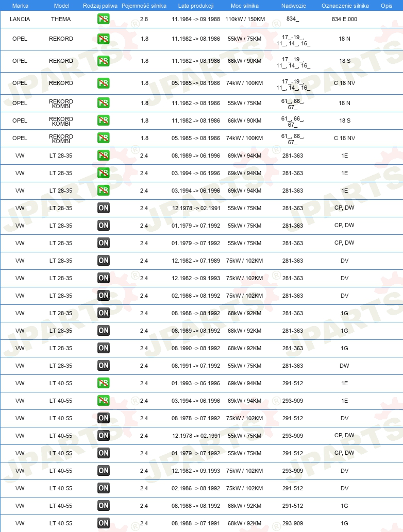
Task: Click diesel ON icon for LT 28-35 12.1982 -> 07.1989 row
Action: click(104, 261)
